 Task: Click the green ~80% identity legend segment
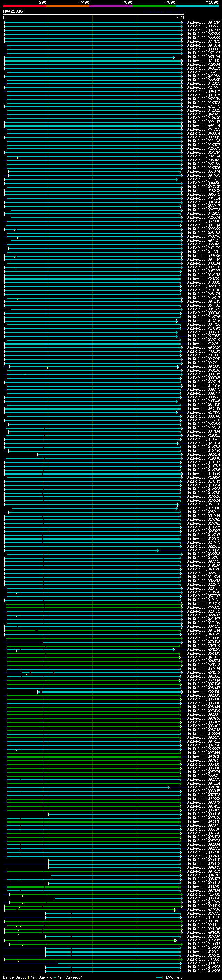pyautogui.click(x=154, y=6)
